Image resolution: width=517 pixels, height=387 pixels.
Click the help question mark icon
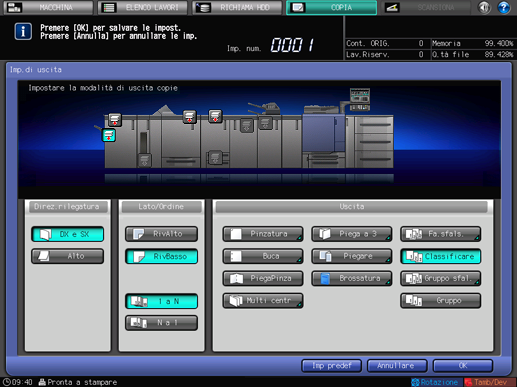(x=504, y=7)
